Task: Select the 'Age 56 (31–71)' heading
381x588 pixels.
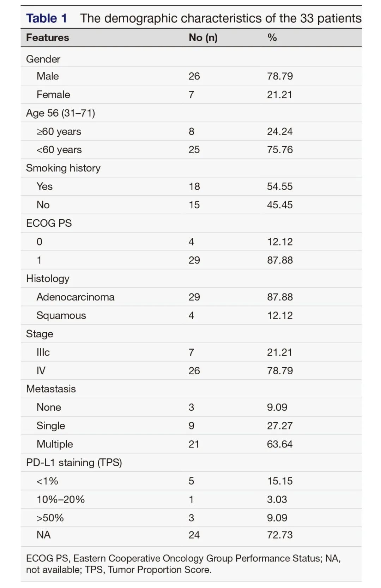Action: [61, 113]
